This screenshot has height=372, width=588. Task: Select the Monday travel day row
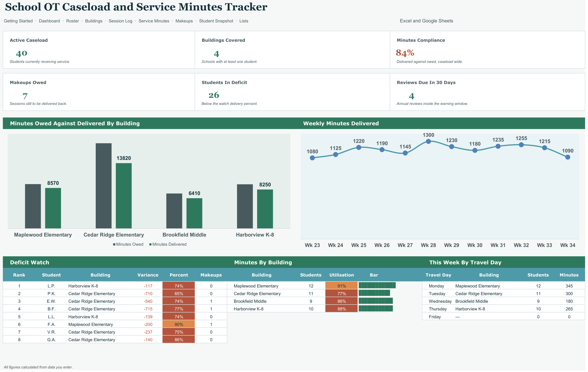[503, 286]
